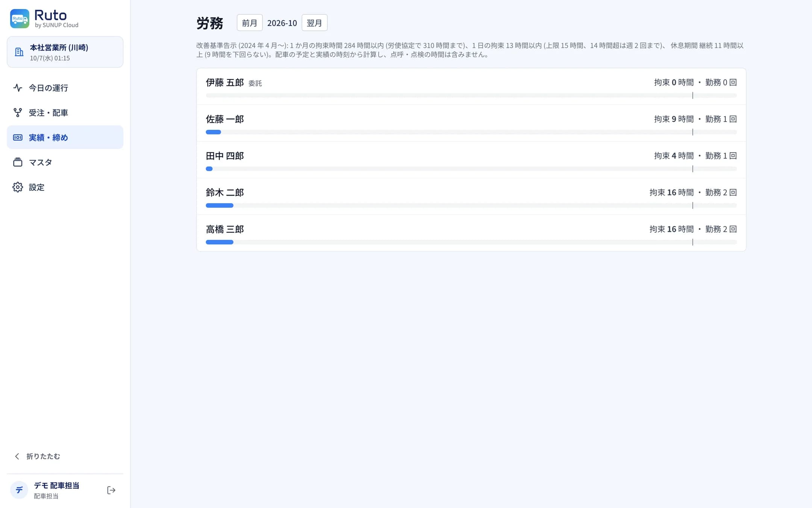Image resolution: width=812 pixels, height=508 pixels.
Task: Click the limit marker on 伊藤 五郎's bar
Action: point(692,96)
